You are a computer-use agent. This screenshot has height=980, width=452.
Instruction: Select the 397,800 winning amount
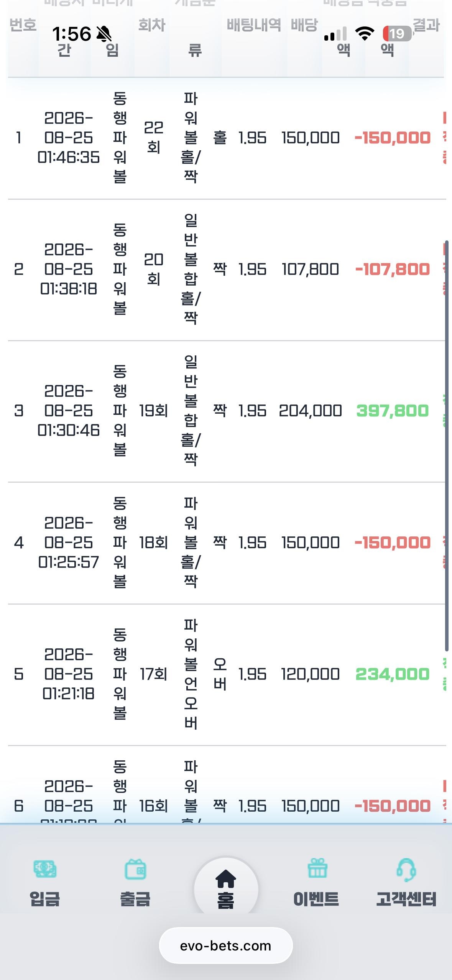click(393, 411)
